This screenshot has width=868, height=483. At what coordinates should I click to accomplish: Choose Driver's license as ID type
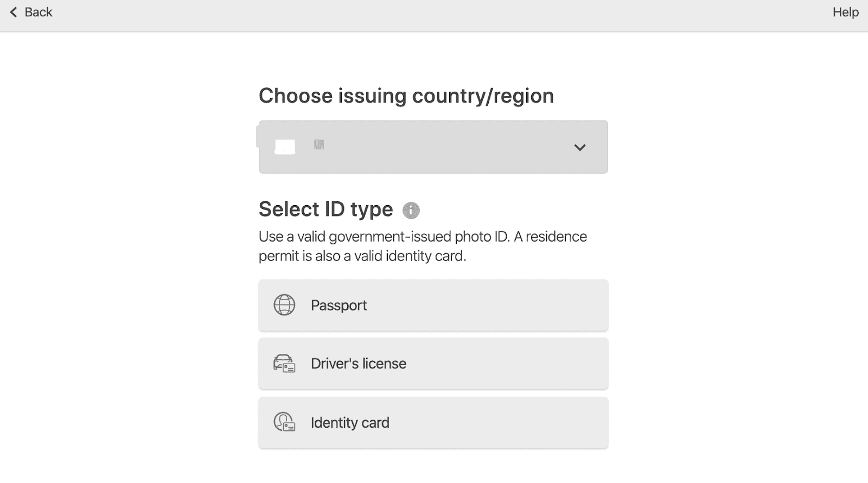tap(358, 364)
